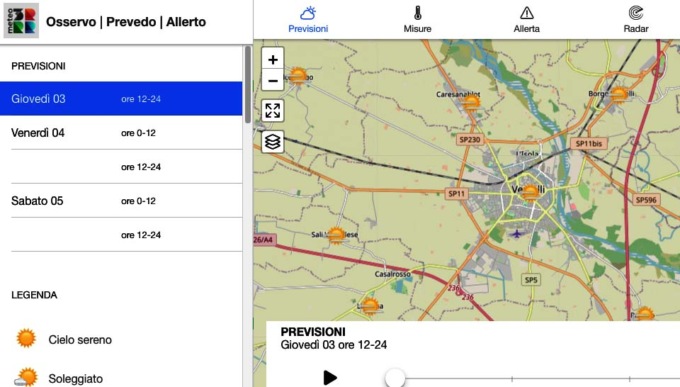Click the Cielo sereno legend text
Screen dimensions: 680x387
pos(80,340)
